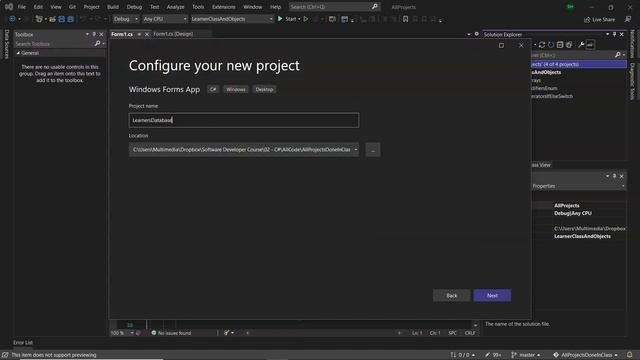Screen dimensions: 640x360
Task: Open the Git menu
Action: point(72,7)
